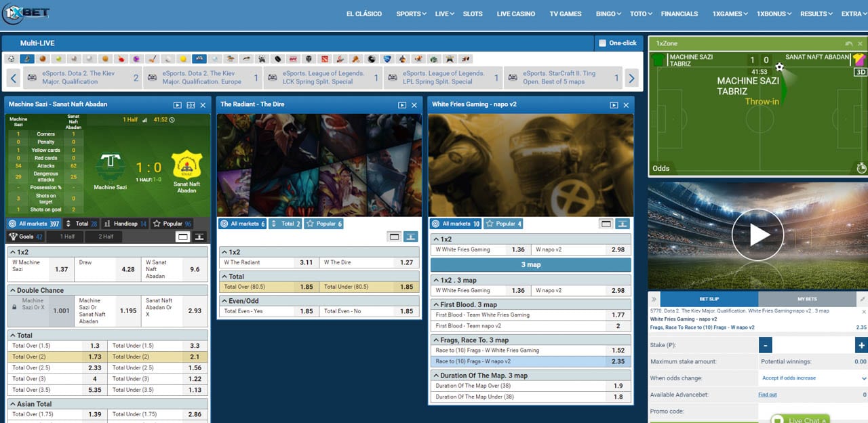Open the pitch view icon for Machine Sazi match
Viewport: 868px width, 423px height.
pos(191,105)
